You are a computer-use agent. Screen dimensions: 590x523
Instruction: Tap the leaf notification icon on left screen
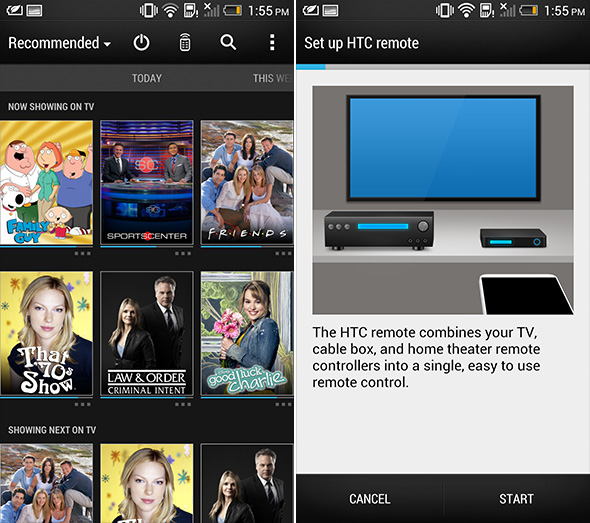pos(15,11)
